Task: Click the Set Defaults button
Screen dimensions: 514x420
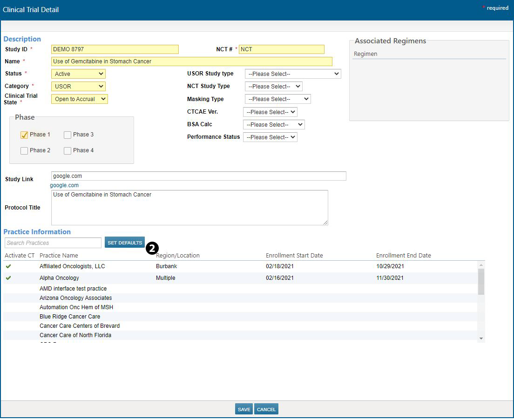Action: click(124, 243)
